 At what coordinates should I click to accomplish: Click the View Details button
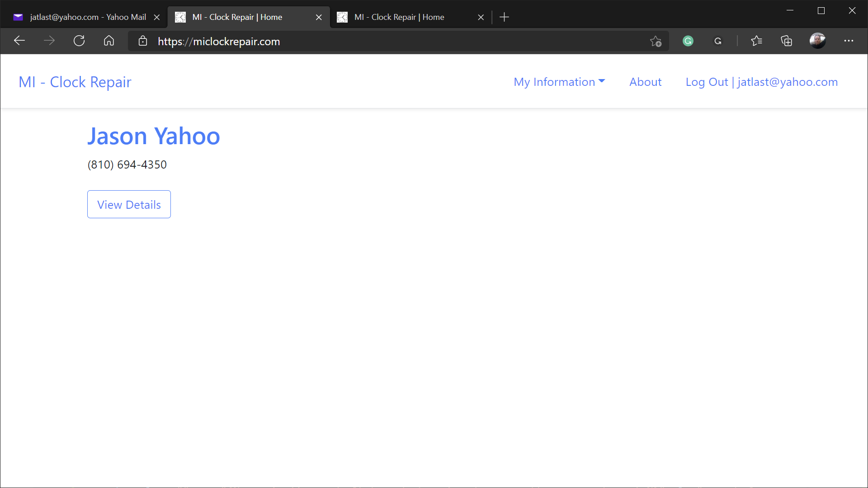(x=129, y=204)
